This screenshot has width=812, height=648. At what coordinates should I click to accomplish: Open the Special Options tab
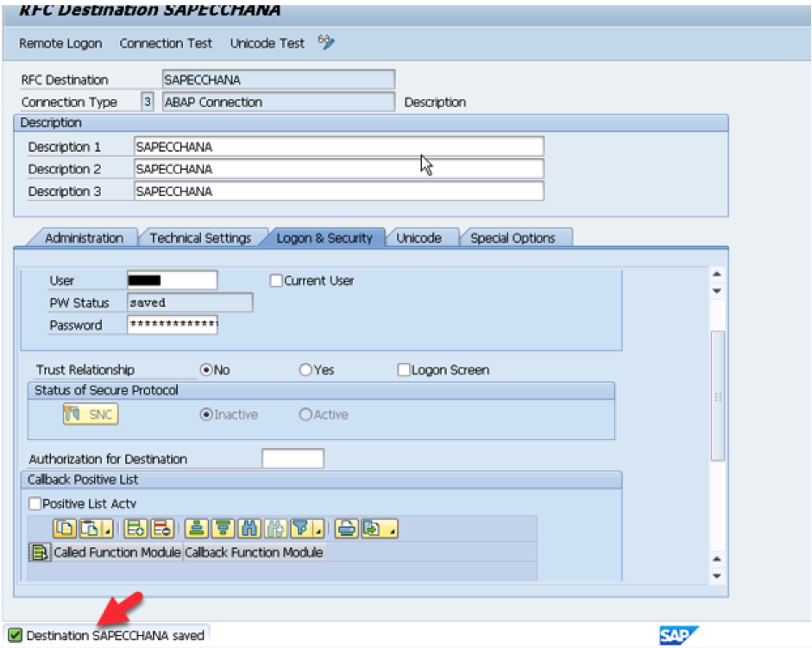pyautogui.click(x=513, y=238)
